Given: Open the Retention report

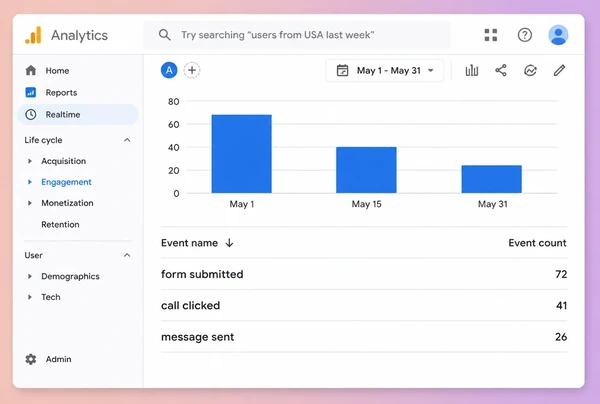Looking at the screenshot, I should tap(60, 225).
